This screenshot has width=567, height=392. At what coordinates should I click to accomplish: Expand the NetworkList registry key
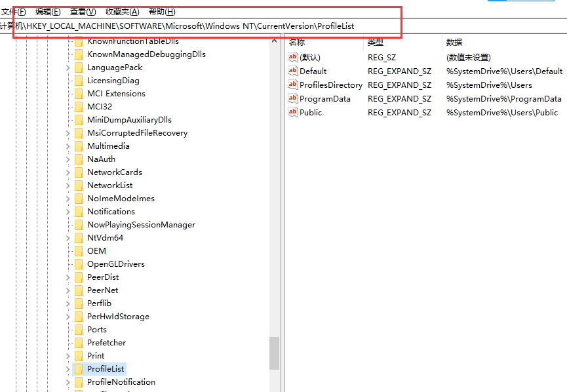(68, 185)
